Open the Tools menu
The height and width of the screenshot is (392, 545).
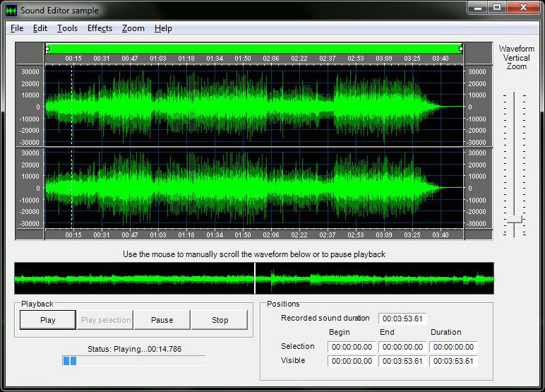pos(67,28)
